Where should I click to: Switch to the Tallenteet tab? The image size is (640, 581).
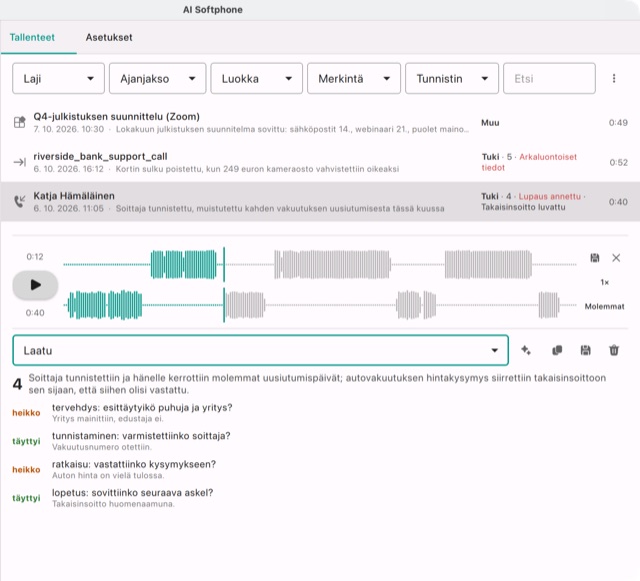click(x=32, y=38)
